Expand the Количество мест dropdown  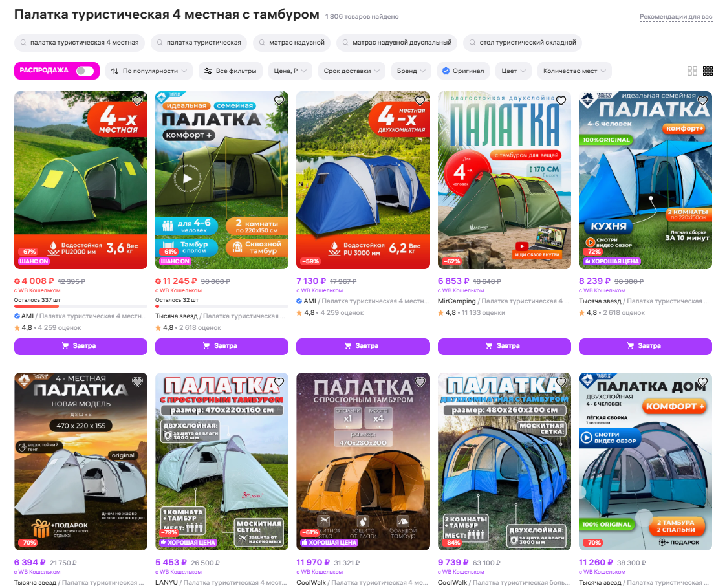[x=574, y=71]
